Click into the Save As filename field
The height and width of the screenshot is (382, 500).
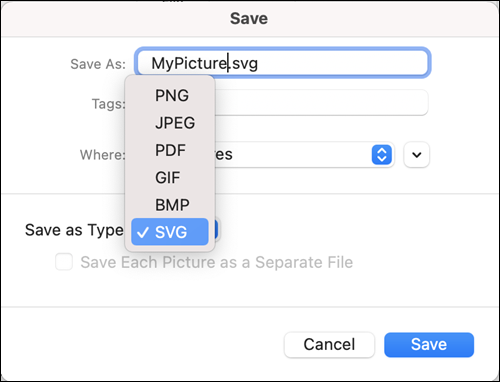pos(283,63)
